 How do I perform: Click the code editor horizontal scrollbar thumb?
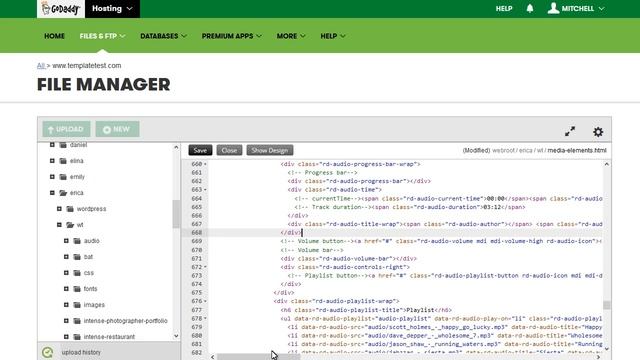tap(258, 357)
